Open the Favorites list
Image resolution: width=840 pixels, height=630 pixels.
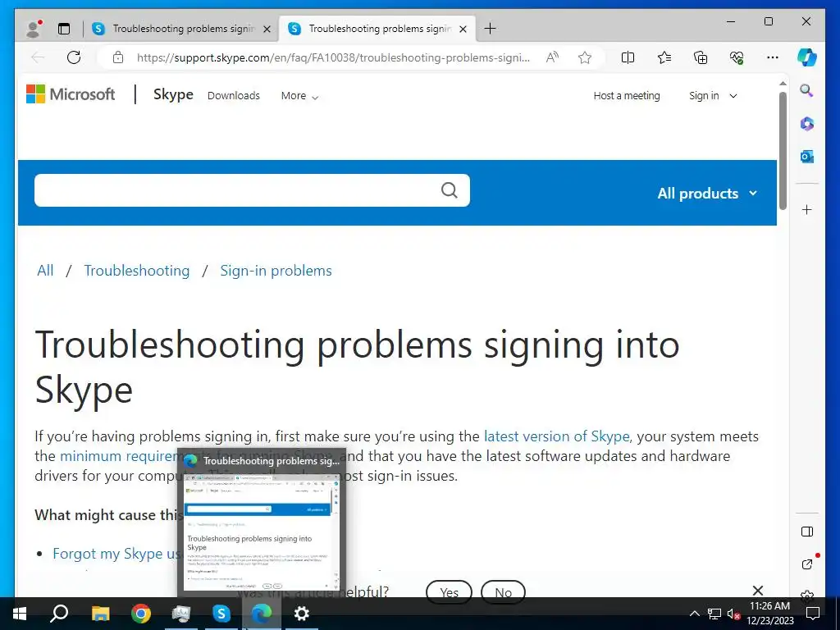[x=664, y=57]
